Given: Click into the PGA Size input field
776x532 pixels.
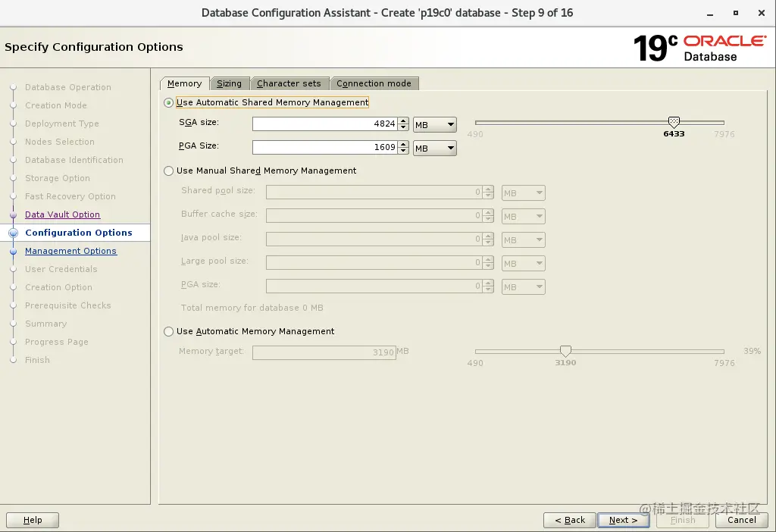Looking at the screenshot, I should coord(324,147).
